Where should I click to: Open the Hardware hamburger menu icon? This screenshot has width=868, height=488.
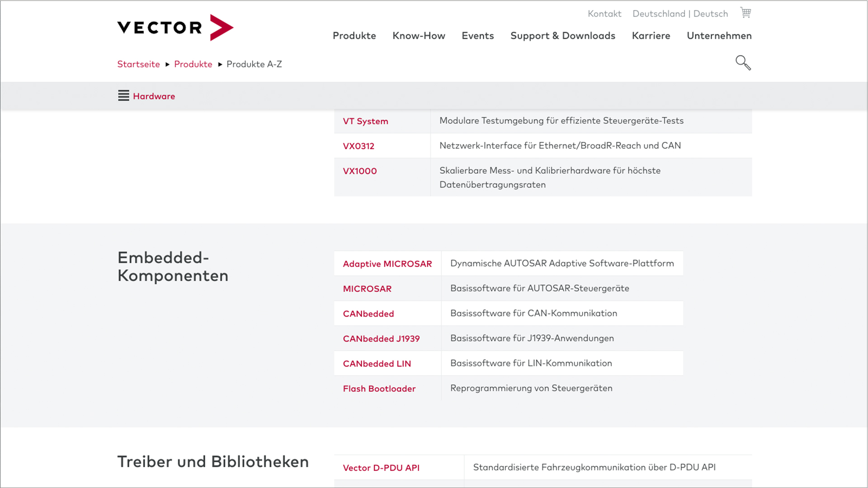point(123,96)
